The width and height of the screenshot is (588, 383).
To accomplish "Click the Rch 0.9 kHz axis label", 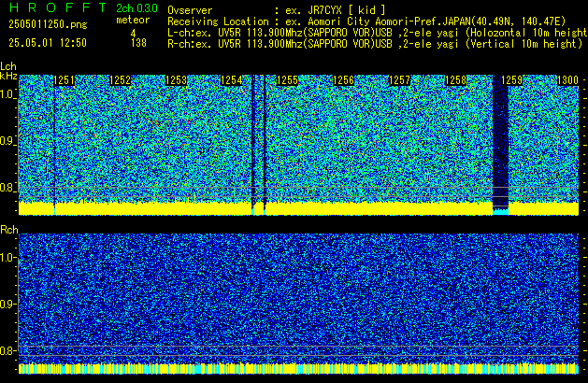I will [7, 304].
